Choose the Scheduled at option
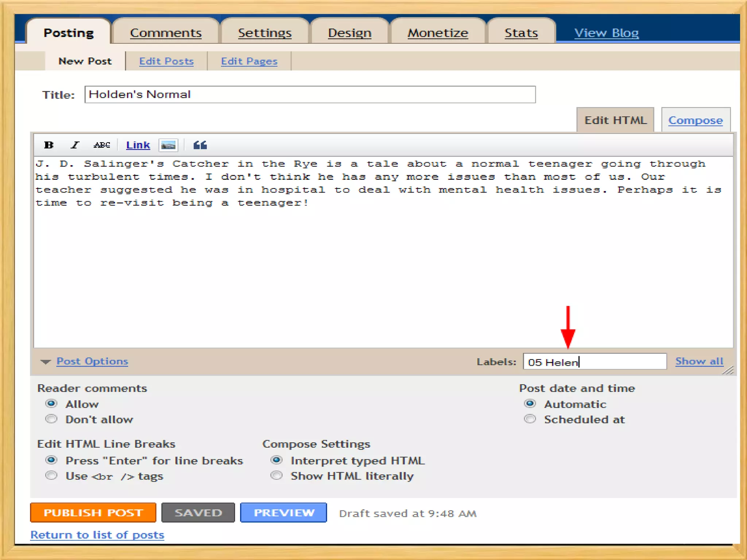This screenshot has width=747, height=560. pos(530,419)
